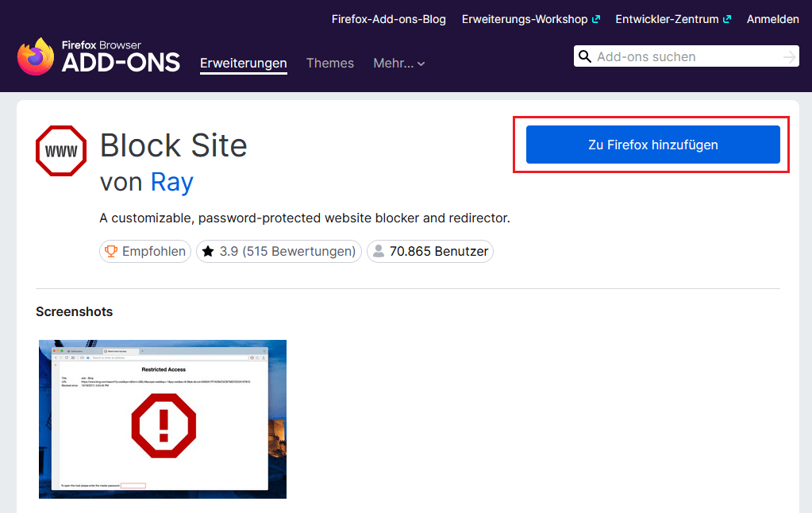The width and height of the screenshot is (812, 513).
Task: Click the Anmelden link
Action: (772, 19)
